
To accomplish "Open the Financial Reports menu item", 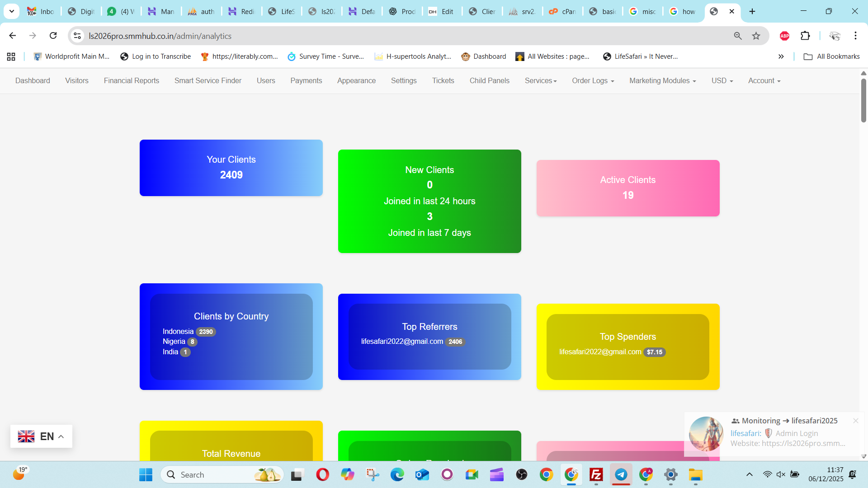I will 132,80.
